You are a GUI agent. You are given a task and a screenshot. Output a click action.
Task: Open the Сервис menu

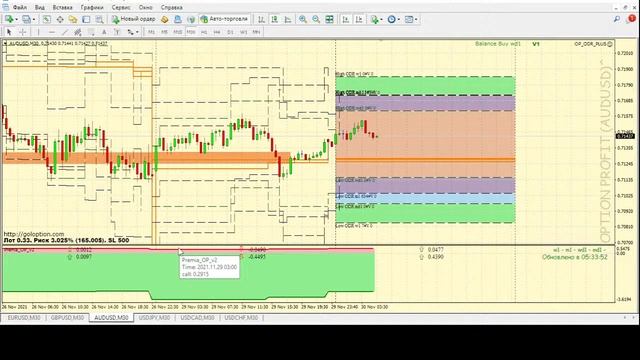pyautogui.click(x=121, y=7)
